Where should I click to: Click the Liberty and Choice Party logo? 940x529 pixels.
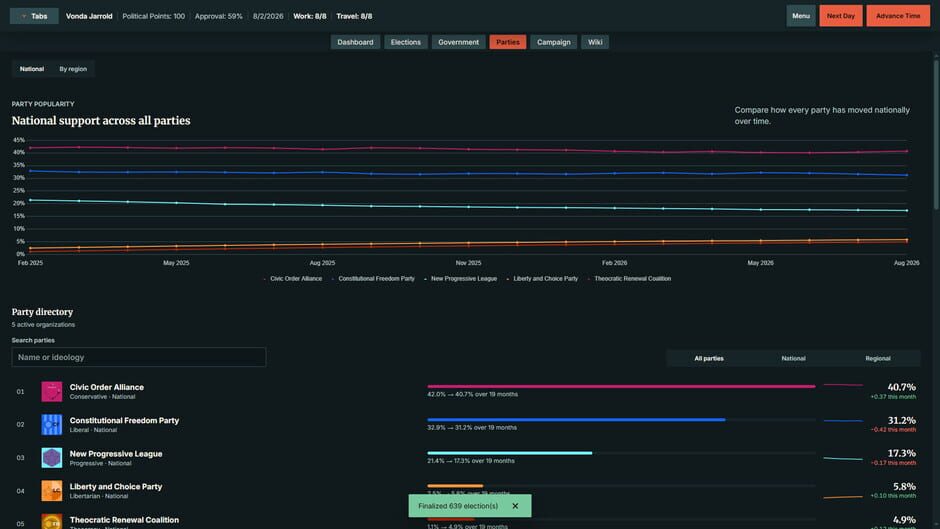point(52,491)
